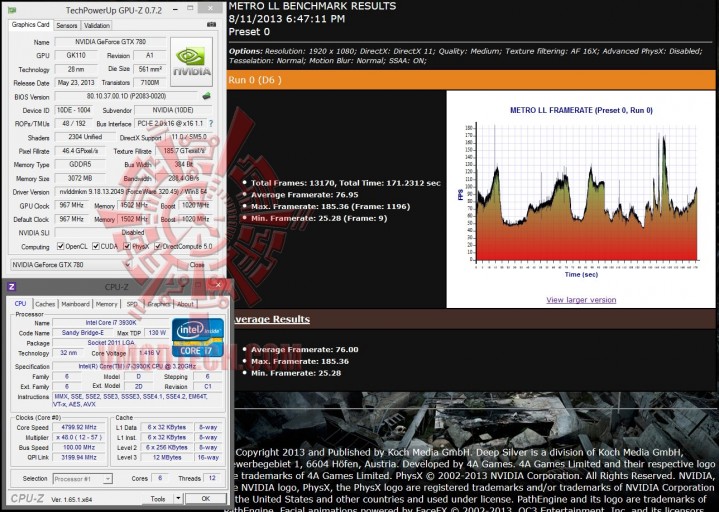The height and width of the screenshot is (512, 719).
Task: Click the Max. Framerate 185.36 (Frame: 1196) line
Action: click(330, 206)
